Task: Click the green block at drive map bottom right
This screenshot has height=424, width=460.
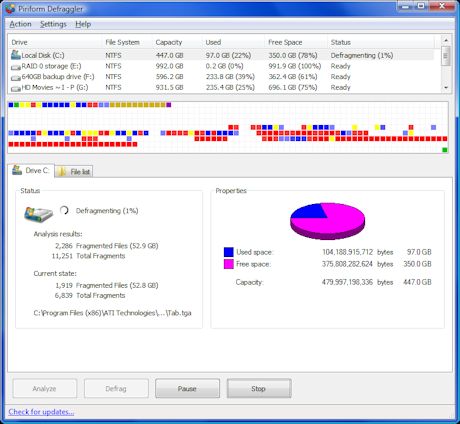Action: (444, 150)
